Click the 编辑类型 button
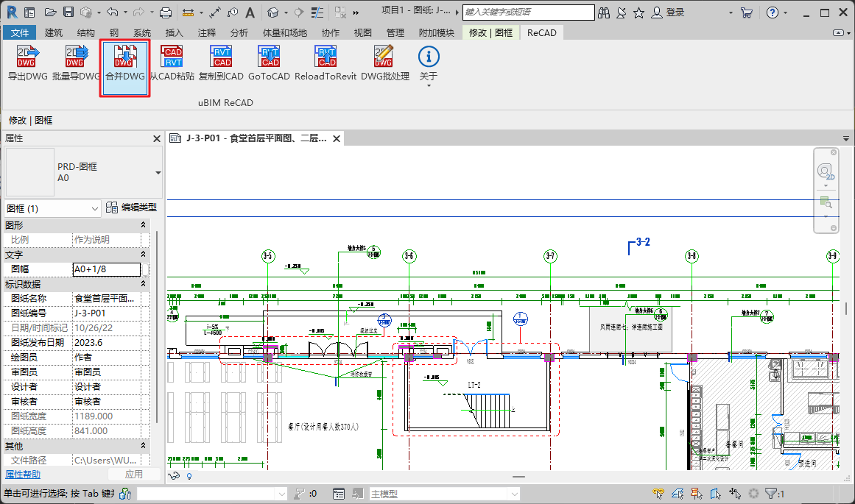 coord(131,208)
